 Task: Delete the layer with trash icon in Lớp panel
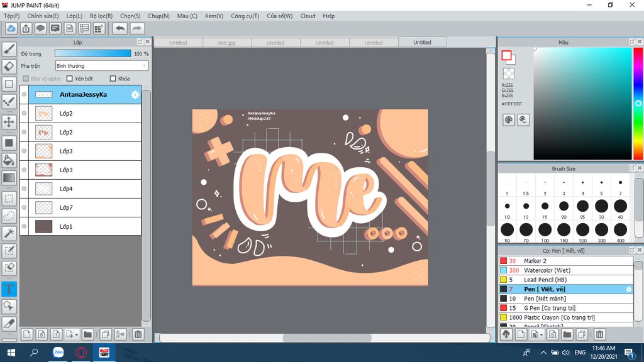(138, 334)
